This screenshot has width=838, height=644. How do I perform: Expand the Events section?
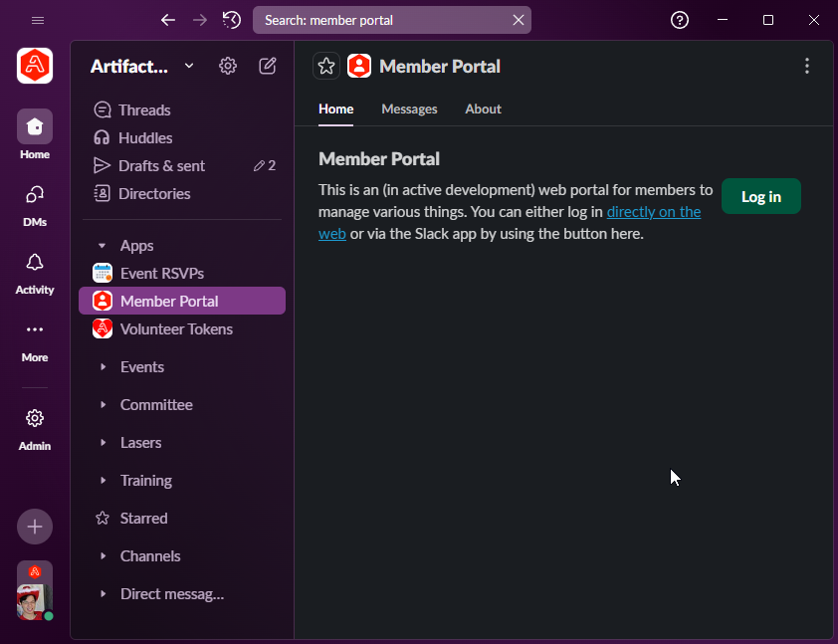click(x=103, y=366)
